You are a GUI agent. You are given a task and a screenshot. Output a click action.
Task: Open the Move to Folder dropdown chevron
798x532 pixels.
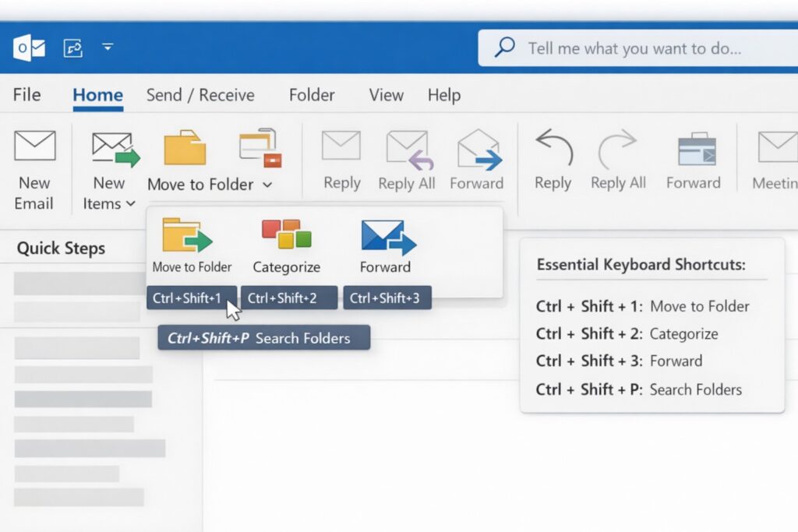tap(268, 185)
